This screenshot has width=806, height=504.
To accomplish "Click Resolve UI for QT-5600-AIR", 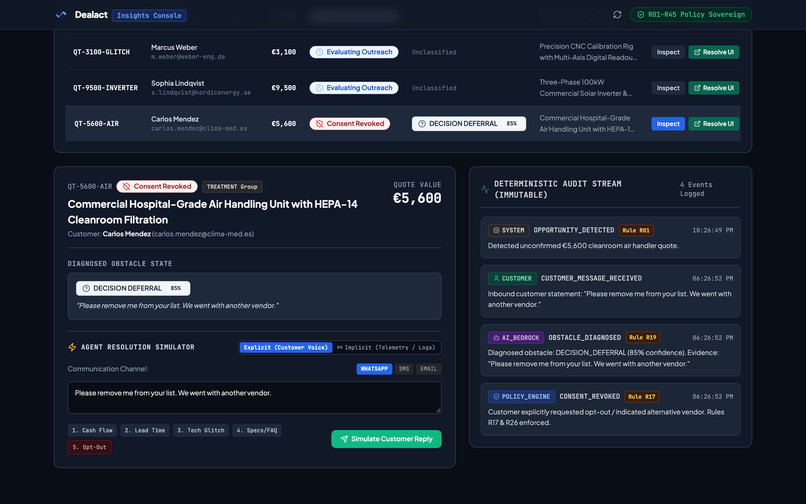I will [713, 124].
